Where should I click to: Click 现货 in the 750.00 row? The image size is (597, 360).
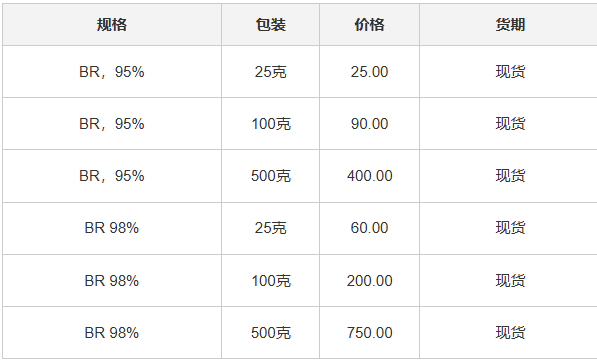[x=510, y=333]
